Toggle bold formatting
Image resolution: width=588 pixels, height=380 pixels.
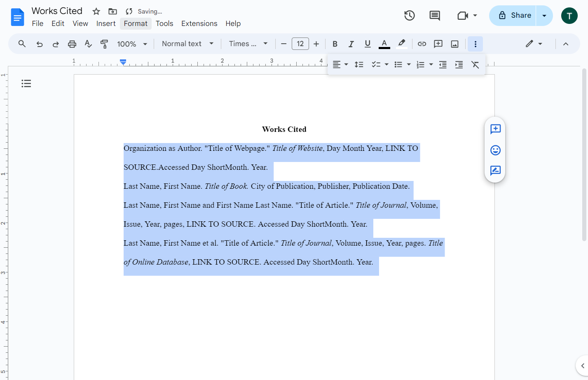pos(335,44)
